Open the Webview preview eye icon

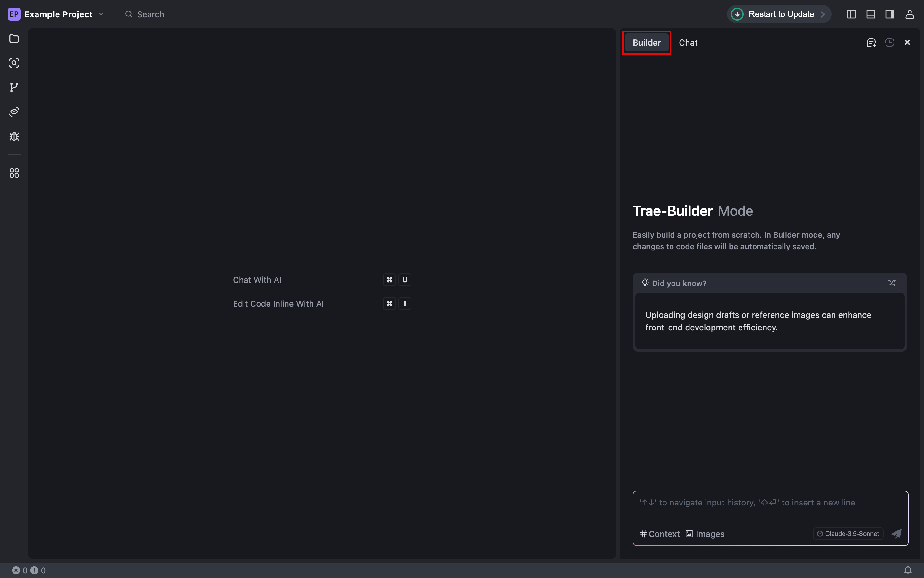[x=14, y=112]
